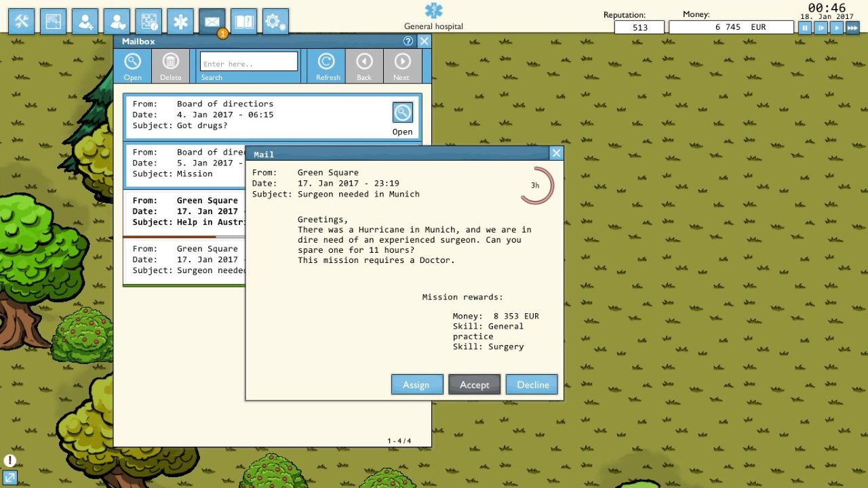Click Next in the Mailbox toolbar
The width and height of the screenshot is (868, 488).
(x=402, y=66)
